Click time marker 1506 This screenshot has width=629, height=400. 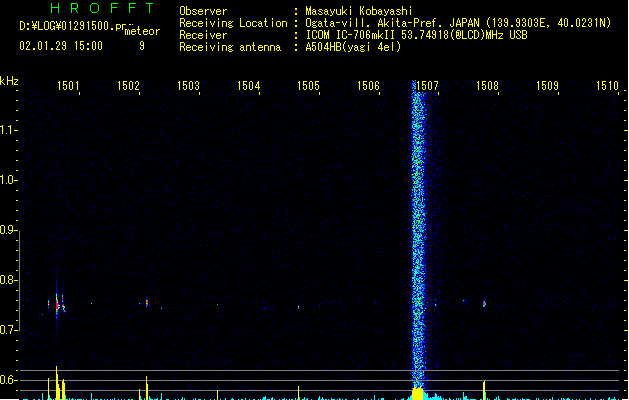[368, 85]
